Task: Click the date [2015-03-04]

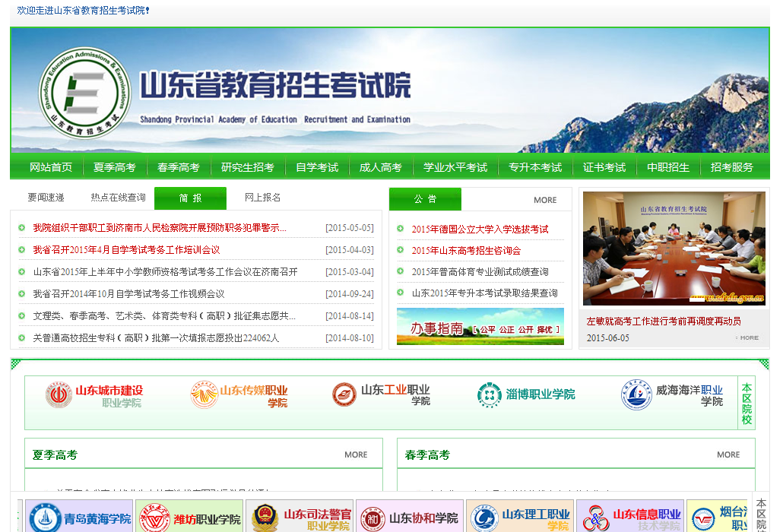Action: coord(350,271)
